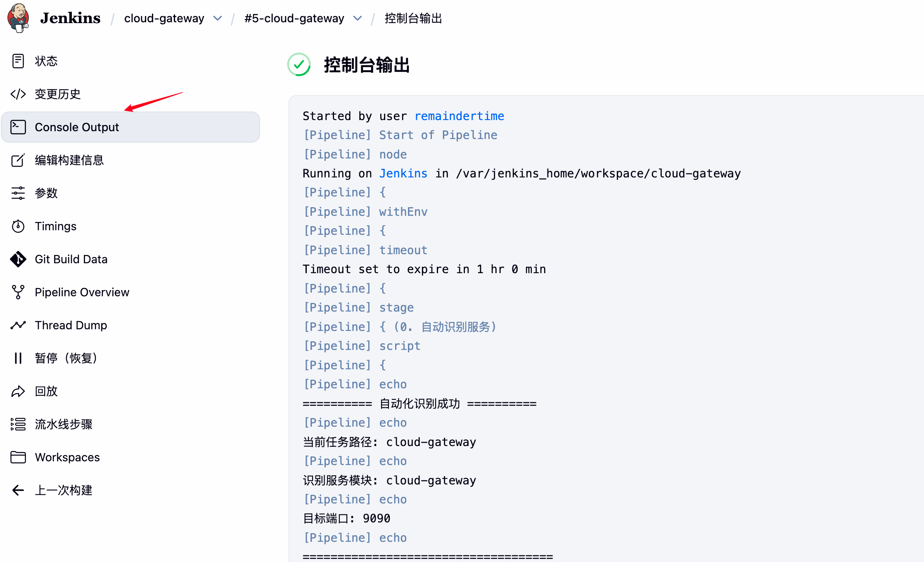Go to 上一次构建 previous build

63,490
